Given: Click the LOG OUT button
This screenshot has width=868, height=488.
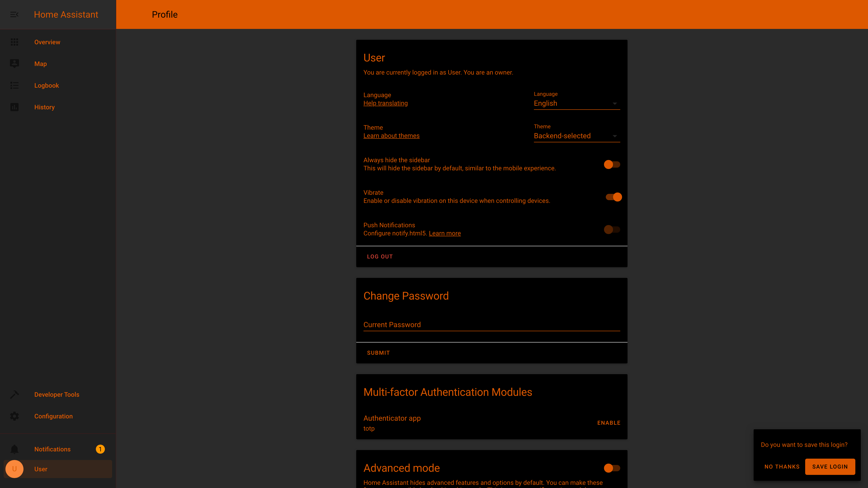Looking at the screenshot, I should click(380, 257).
